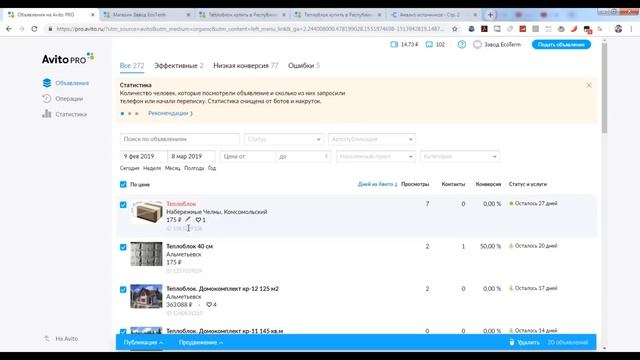Select Год date preset
Viewport: 640px width, 360px height.
click(212, 168)
